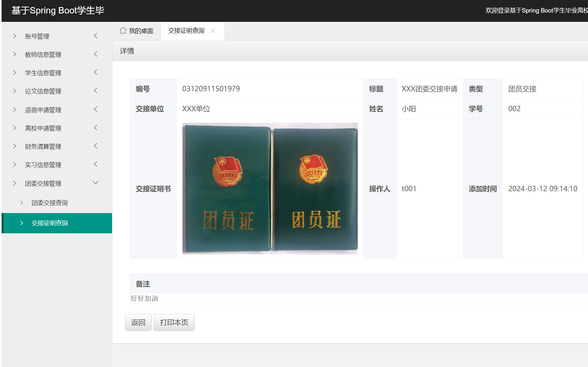Screen dimensions: 588x367
Task: Click the 返回 button
Action: coord(138,322)
